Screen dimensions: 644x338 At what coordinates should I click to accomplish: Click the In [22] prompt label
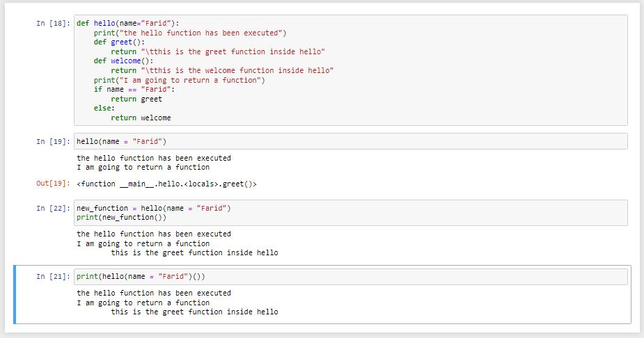(x=53, y=208)
